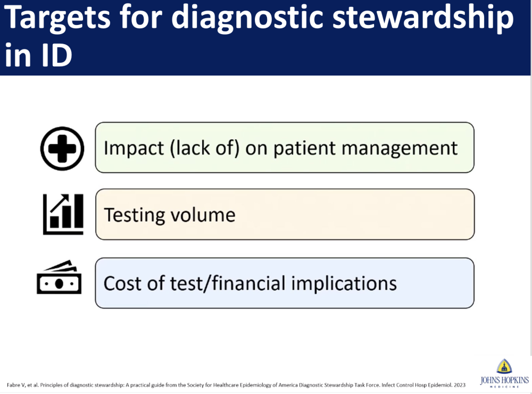Screen dimensions: 532x394
Task: Click the upward arrow in chart icon
Action: [x=60, y=203]
